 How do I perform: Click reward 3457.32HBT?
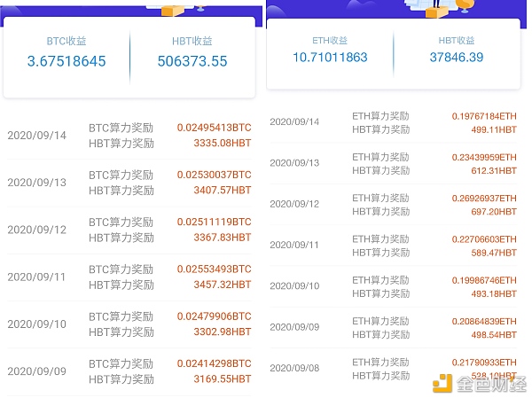(223, 285)
